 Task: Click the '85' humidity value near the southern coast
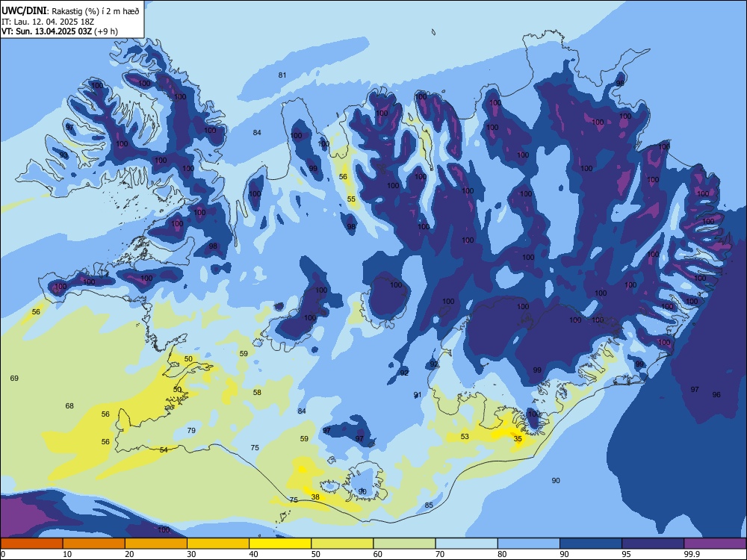click(x=429, y=505)
